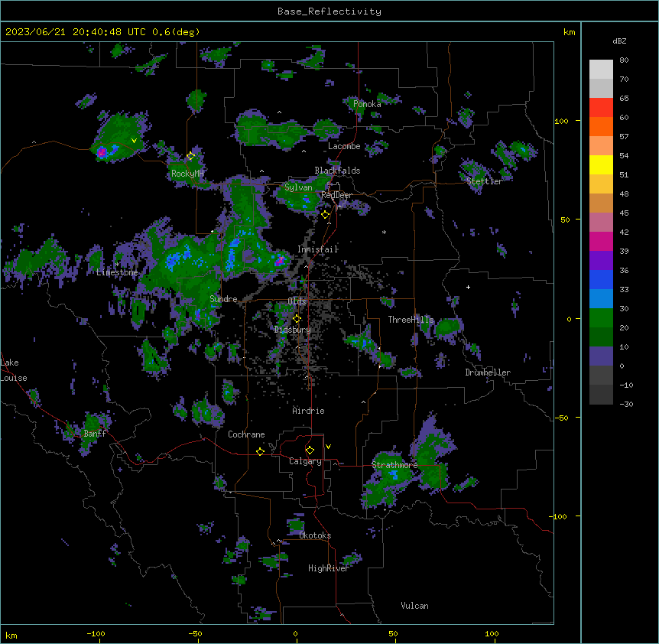Screen dimensions: 659x644
Task: Select the dark blue 33-36 dBZ legend swatch
Action: 601,279
